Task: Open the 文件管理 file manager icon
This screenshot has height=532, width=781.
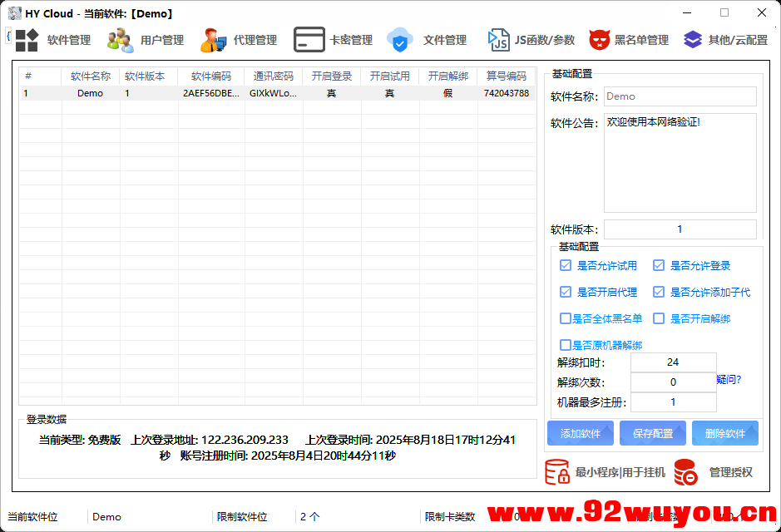Action: pos(400,39)
